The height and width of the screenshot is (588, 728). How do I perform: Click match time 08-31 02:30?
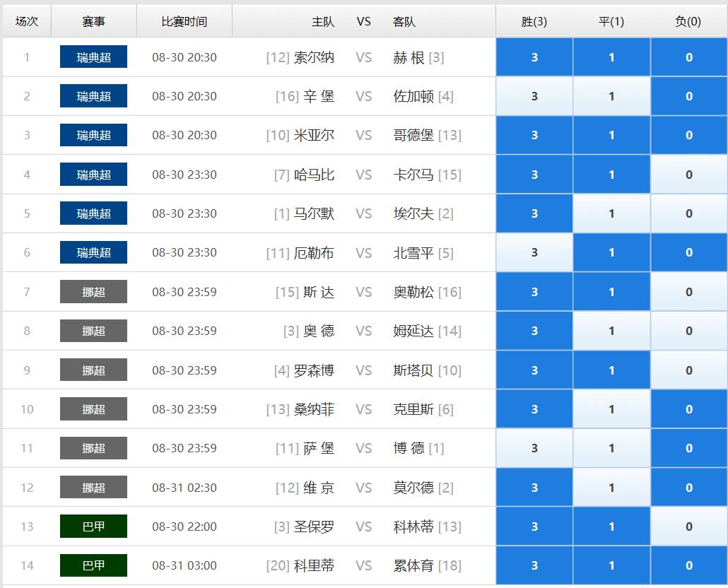point(184,488)
